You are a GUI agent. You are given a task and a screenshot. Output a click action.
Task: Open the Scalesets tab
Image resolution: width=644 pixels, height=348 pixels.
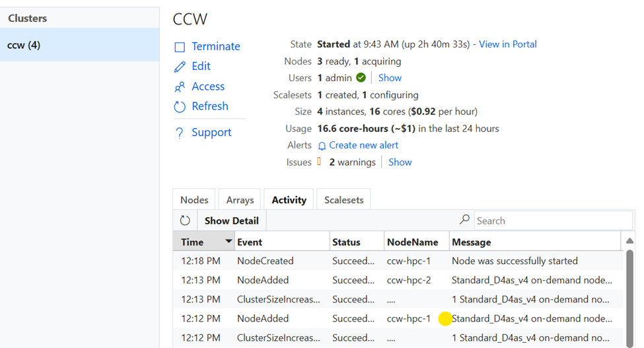tap(343, 199)
